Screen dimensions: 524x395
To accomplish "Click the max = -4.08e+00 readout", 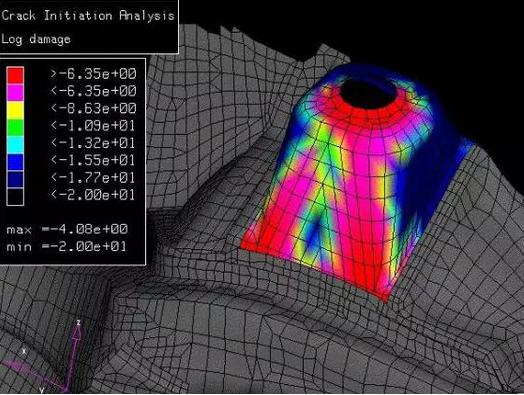I will coord(67,229).
